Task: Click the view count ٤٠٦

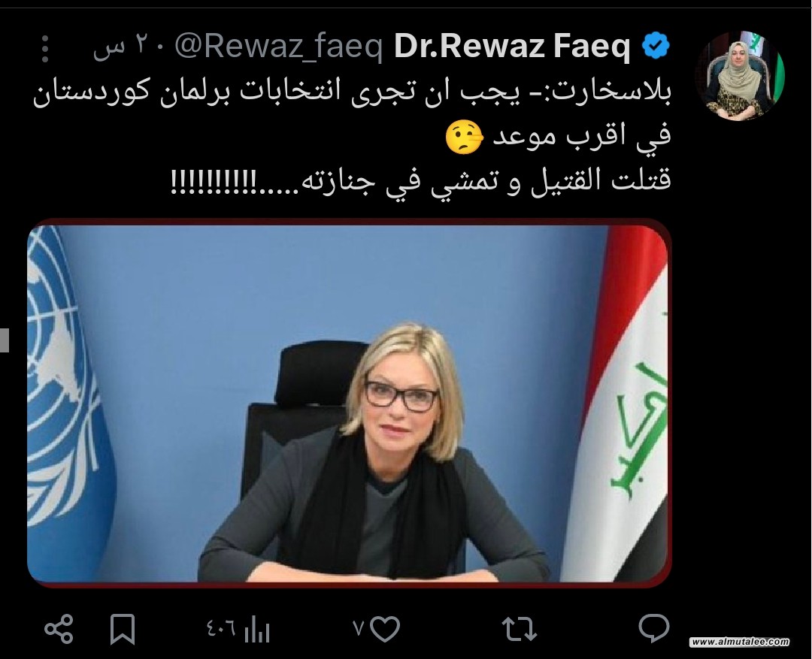Action: [220, 629]
